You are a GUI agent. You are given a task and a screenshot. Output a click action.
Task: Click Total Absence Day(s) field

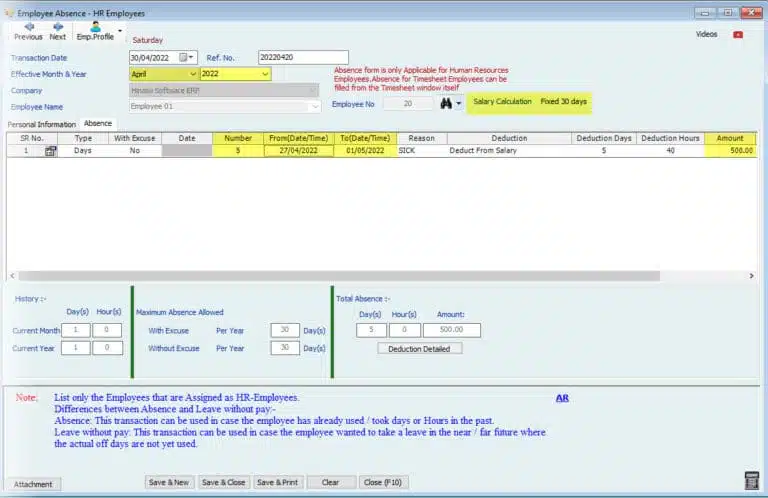click(371, 330)
